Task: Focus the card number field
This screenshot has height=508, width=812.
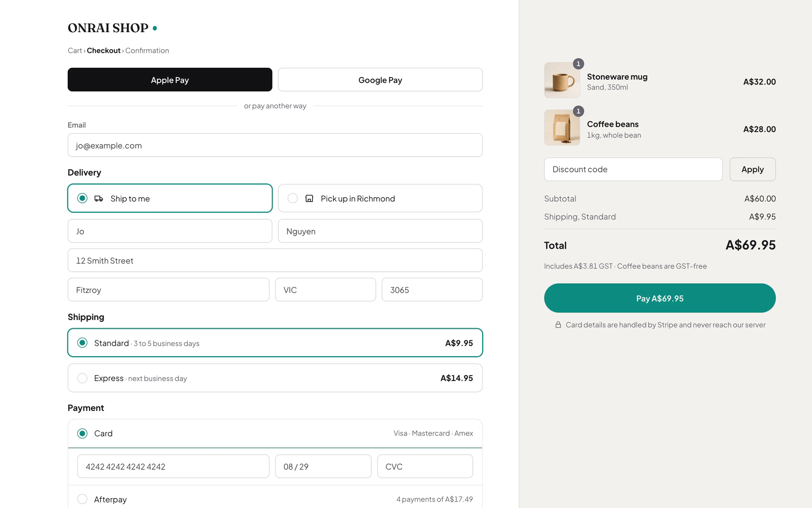Action: click(173, 466)
